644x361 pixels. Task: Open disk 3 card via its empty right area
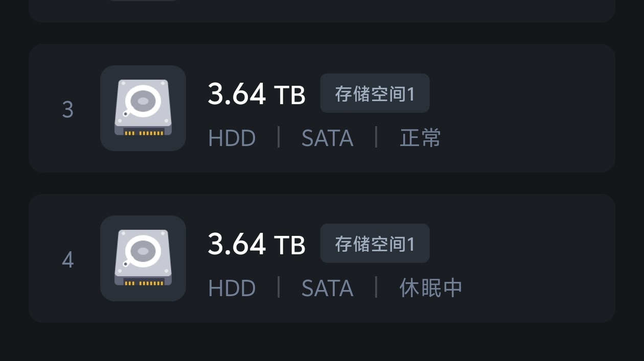tap(526, 108)
